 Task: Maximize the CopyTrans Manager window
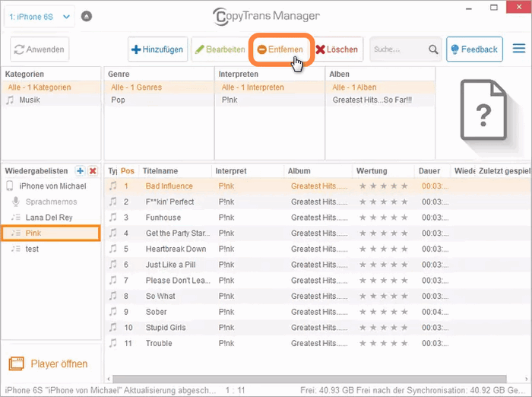pos(494,8)
